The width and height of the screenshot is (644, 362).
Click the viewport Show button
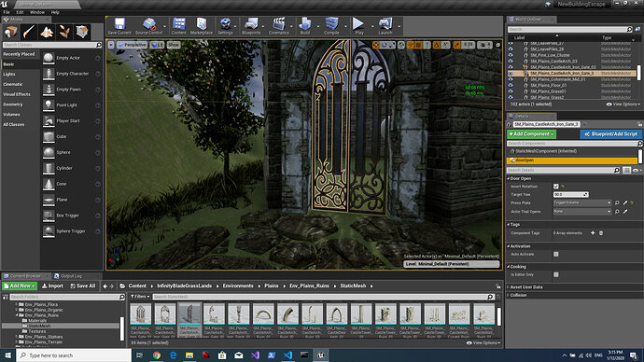click(174, 45)
